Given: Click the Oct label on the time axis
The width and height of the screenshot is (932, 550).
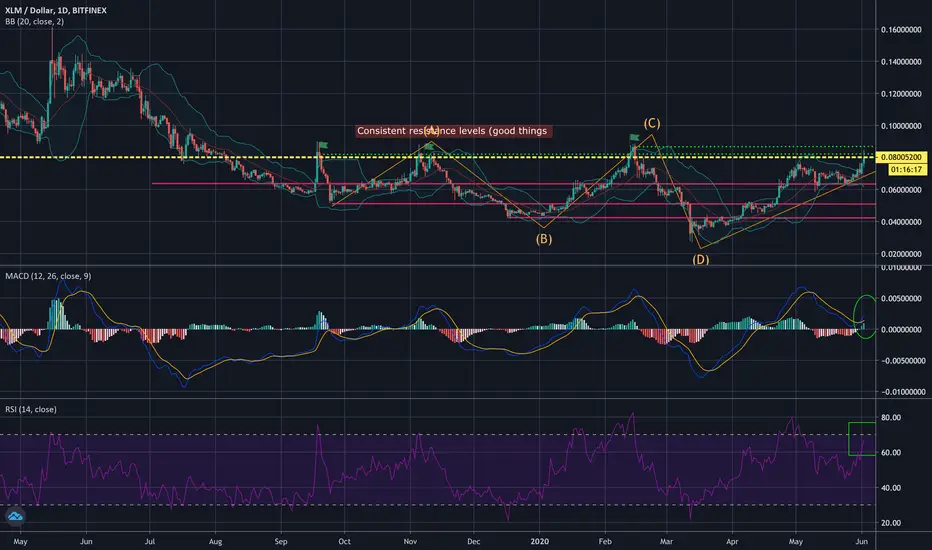Looking at the screenshot, I should tap(344, 542).
